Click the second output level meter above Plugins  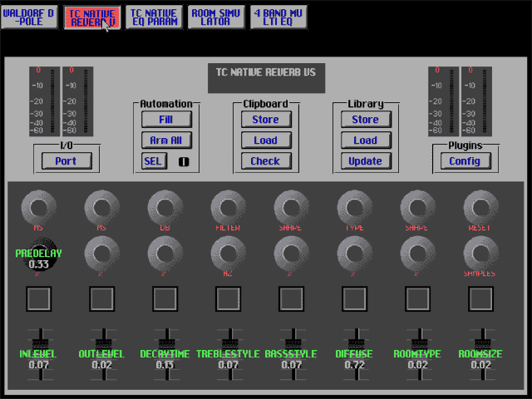476,101
